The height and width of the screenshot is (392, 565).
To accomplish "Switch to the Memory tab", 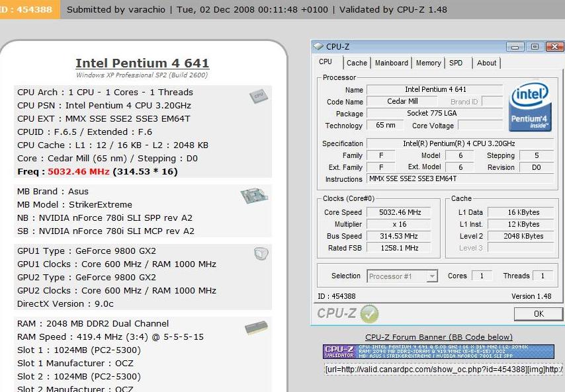I will point(429,63).
